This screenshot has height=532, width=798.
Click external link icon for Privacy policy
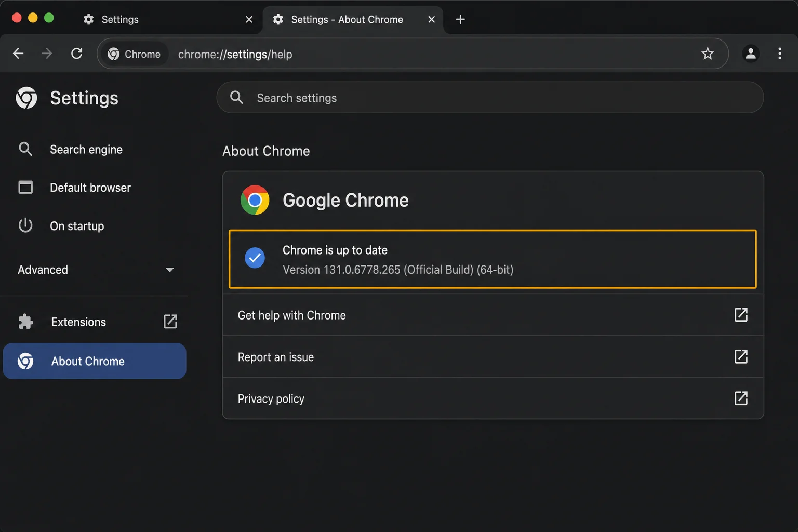click(x=741, y=398)
